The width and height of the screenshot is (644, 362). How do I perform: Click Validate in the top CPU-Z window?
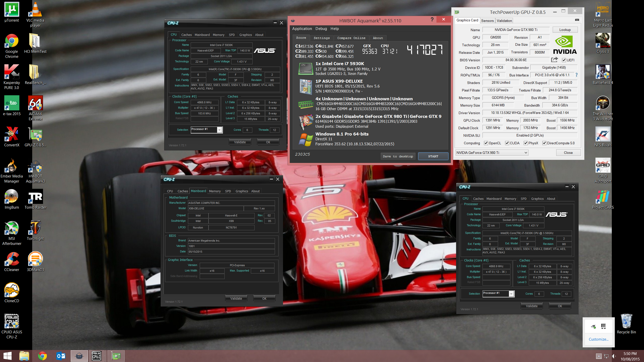tap(240, 142)
